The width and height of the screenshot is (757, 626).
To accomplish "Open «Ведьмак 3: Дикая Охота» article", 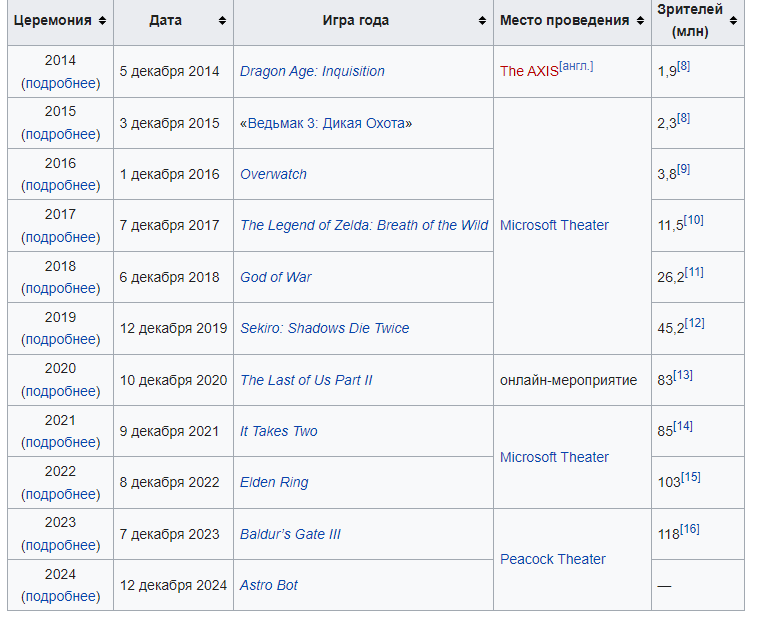I will 326,123.
